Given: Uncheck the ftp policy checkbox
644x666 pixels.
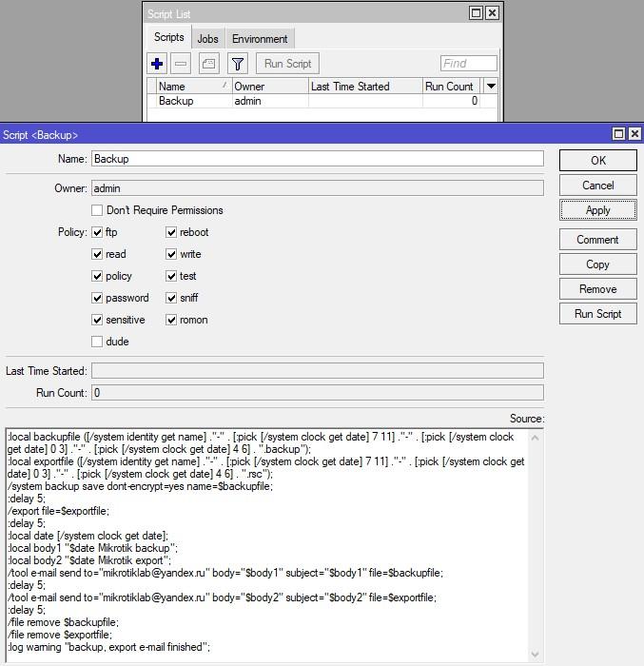Looking at the screenshot, I should (97, 232).
